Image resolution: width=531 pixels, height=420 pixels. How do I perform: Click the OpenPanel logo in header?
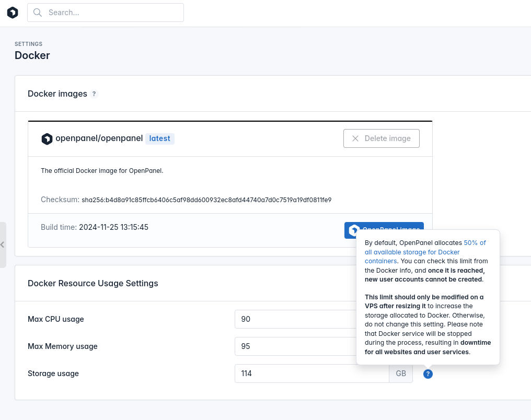coord(13,13)
